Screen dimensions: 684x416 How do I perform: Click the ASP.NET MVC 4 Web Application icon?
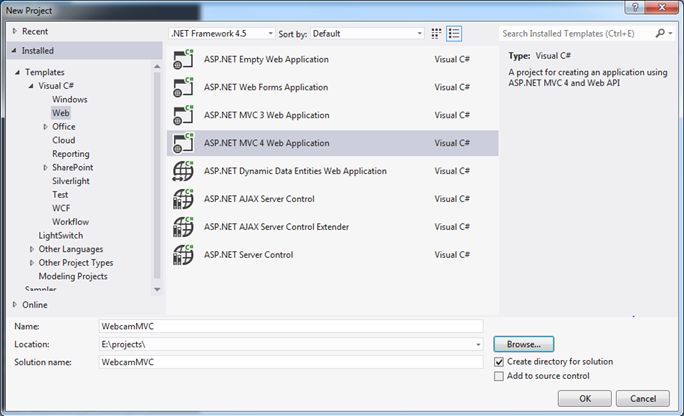(183, 143)
